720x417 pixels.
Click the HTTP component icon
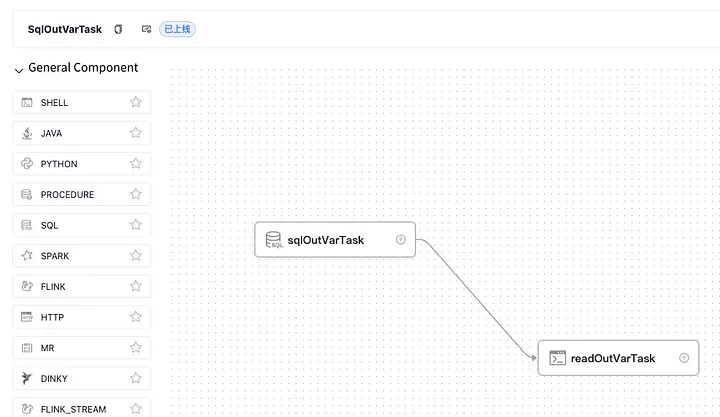pos(27,317)
